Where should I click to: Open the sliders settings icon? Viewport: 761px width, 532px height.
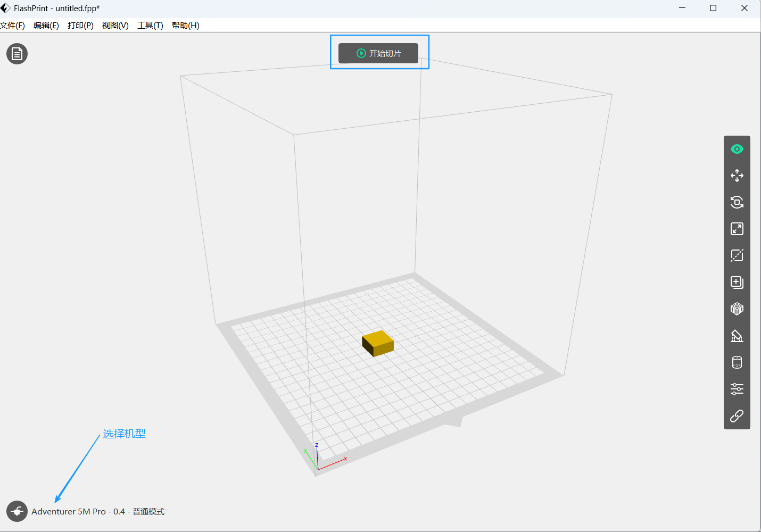tap(737, 389)
